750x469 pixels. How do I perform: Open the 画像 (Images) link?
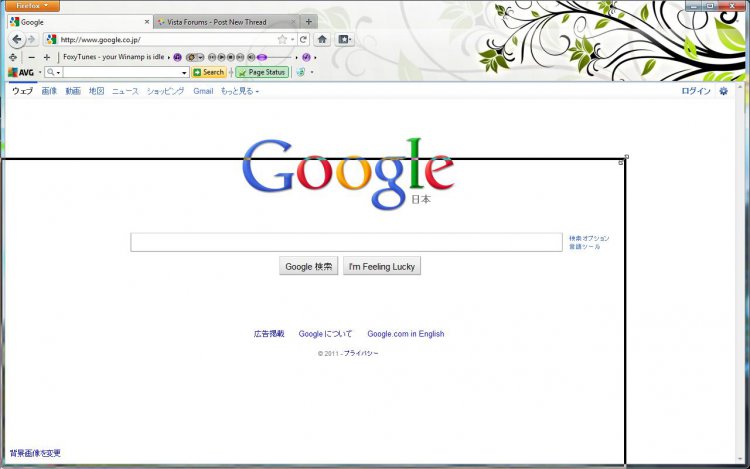point(49,91)
